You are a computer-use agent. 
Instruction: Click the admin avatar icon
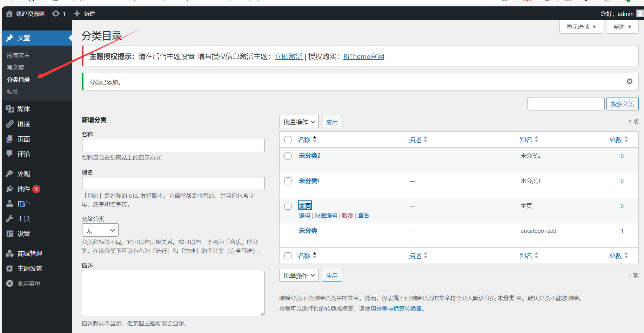(640, 13)
